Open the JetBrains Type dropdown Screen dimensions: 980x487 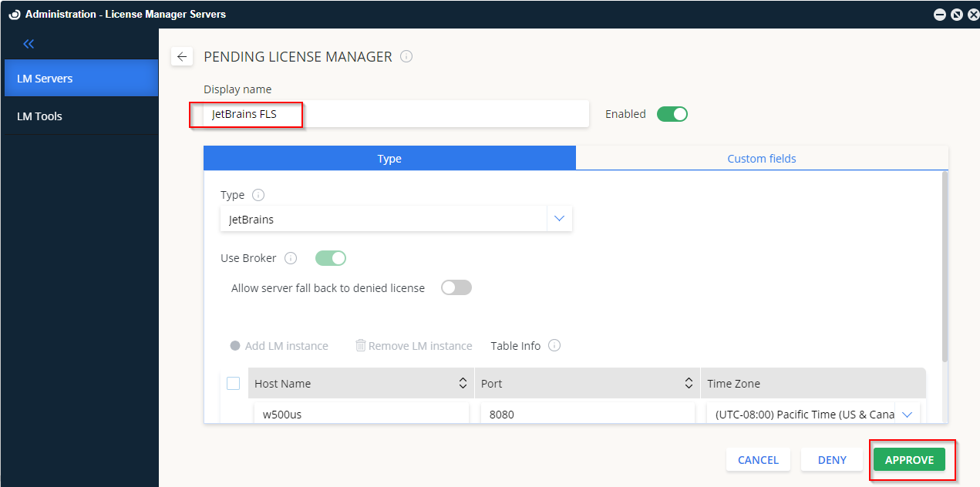(x=559, y=218)
